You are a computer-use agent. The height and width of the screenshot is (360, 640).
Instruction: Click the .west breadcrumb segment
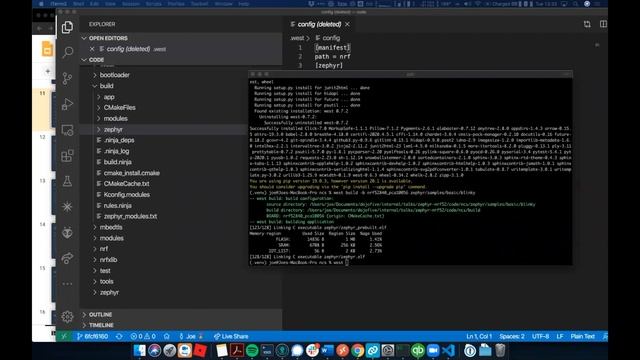coord(297,38)
